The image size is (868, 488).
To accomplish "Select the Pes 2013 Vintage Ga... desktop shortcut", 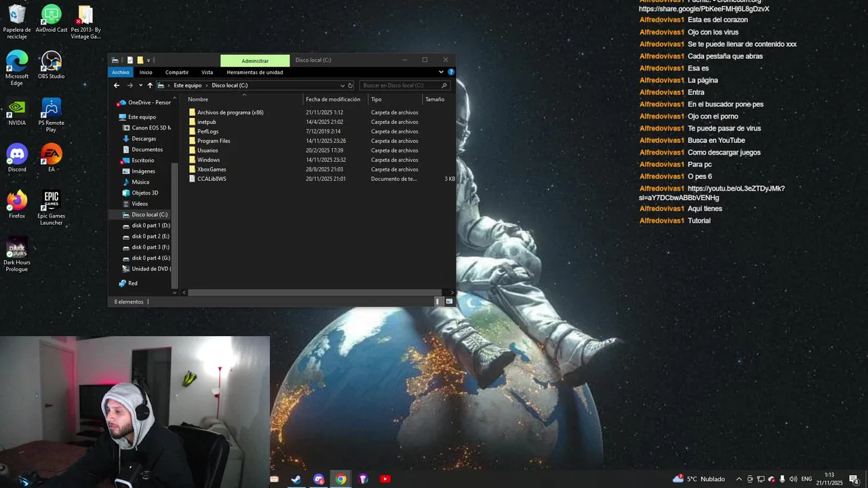I will click(85, 22).
